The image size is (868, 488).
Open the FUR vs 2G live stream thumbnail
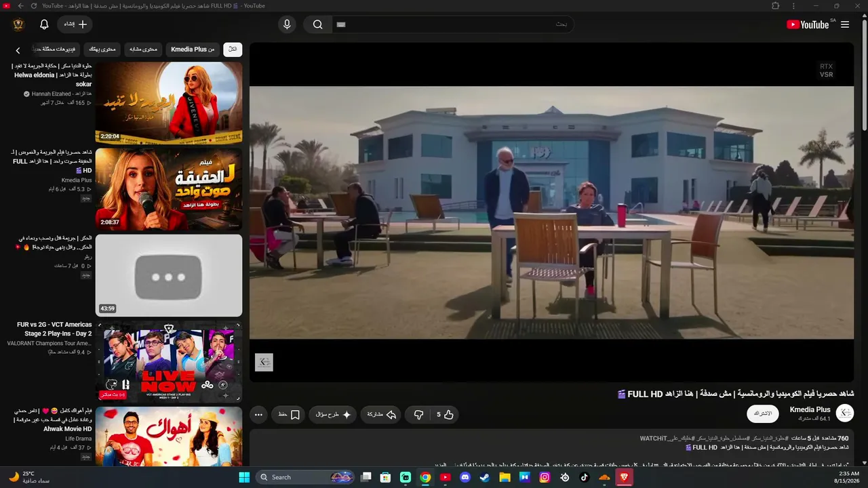click(x=169, y=362)
